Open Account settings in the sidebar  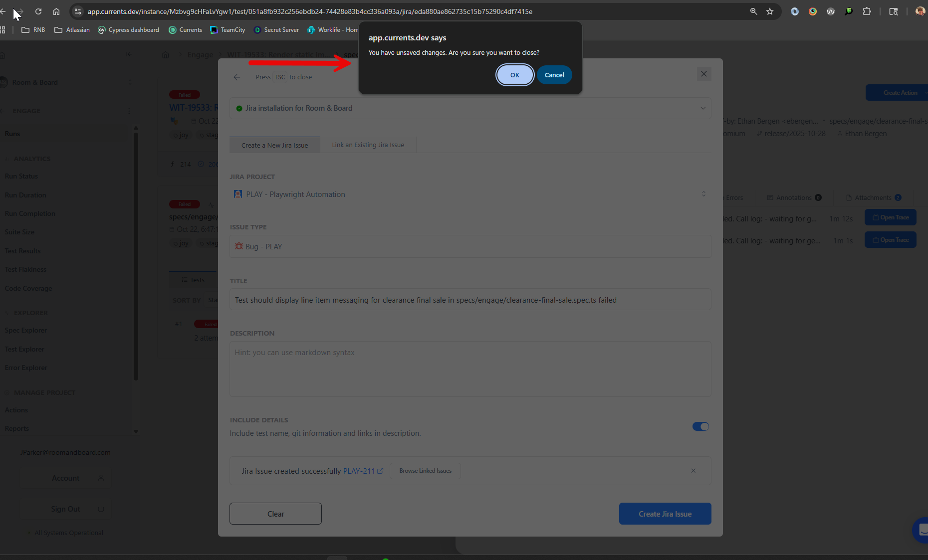(65, 478)
